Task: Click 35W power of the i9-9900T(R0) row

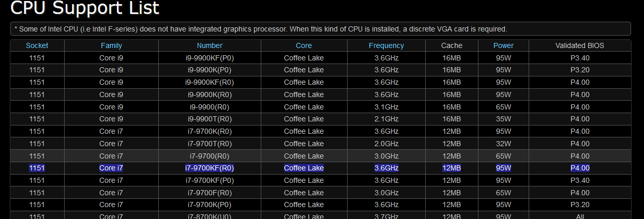Action: tap(503, 119)
